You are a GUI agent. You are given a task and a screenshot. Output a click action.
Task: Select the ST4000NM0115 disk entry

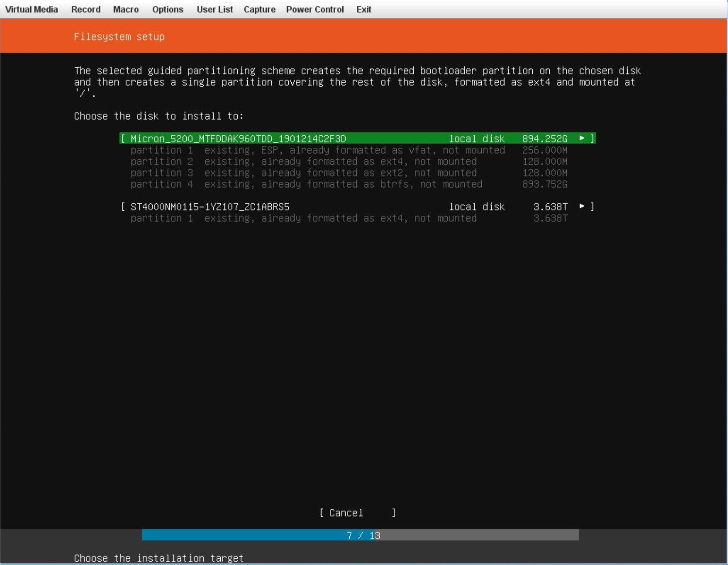pyautogui.click(x=210, y=207)
